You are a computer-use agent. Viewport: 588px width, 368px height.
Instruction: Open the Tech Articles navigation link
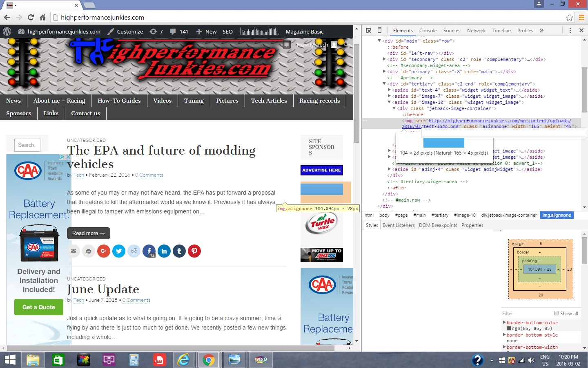pos(269,101)
